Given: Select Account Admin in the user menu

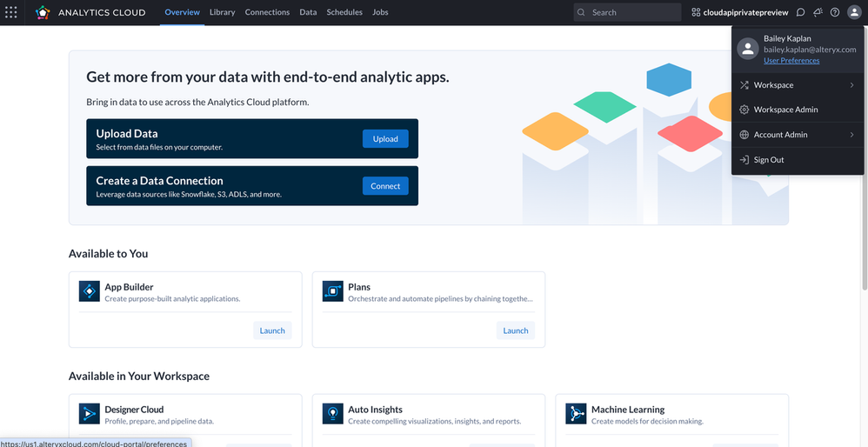Looking at the screenshot, I should click(x=798, y=135).
